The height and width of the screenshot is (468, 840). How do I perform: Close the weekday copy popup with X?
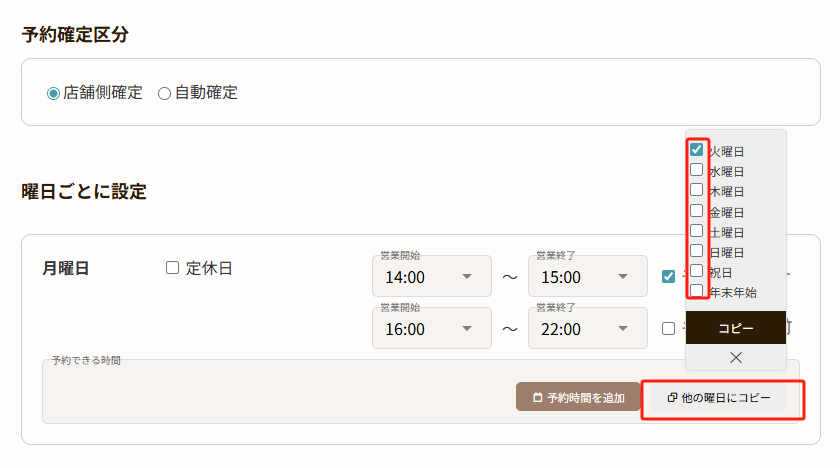pyautogui.click(x=736, y=357)
